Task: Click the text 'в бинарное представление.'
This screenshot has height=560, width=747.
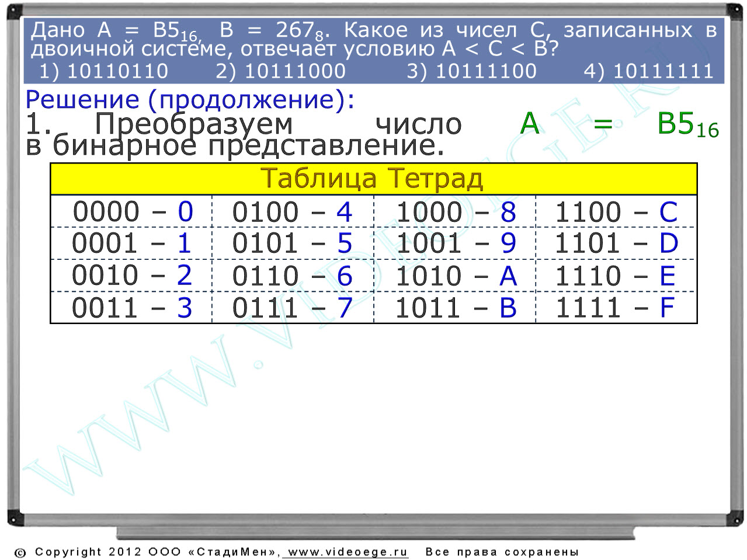Action: click(x=235, y=146)
